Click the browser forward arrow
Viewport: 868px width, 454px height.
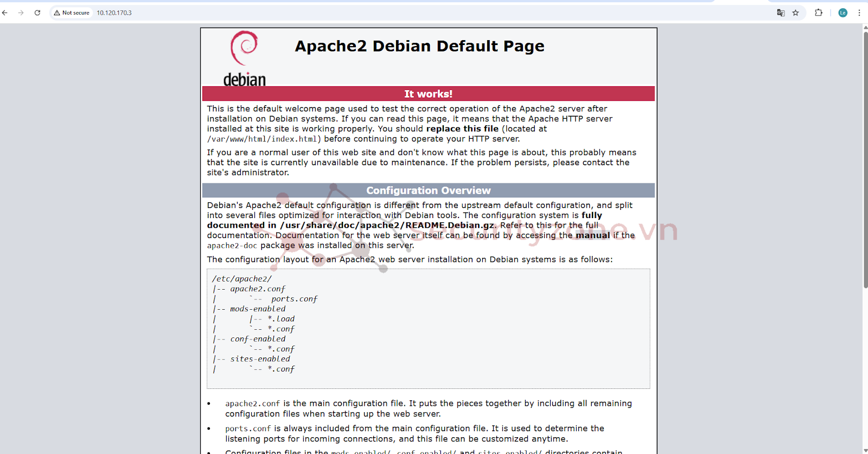[21, 12]
